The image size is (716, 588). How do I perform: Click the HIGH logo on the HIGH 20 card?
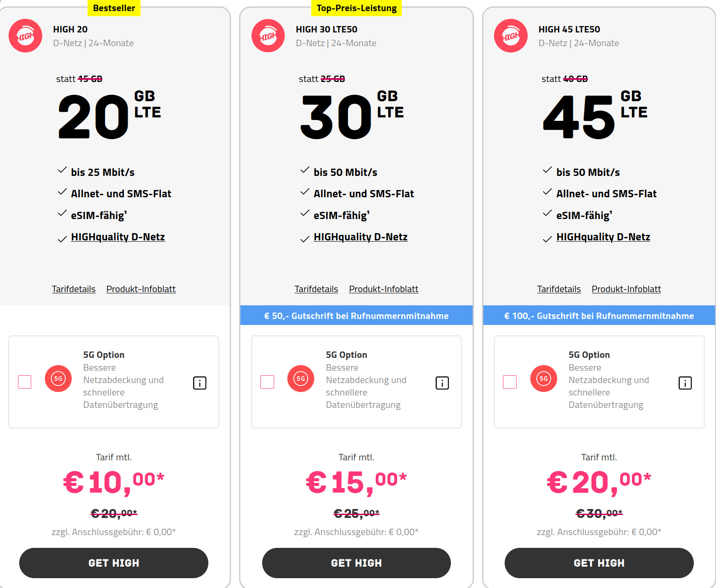(x=25, y=35)
